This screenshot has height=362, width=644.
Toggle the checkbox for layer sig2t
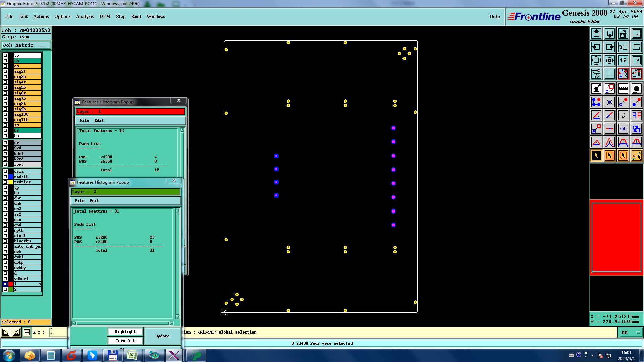coord(5,71)
